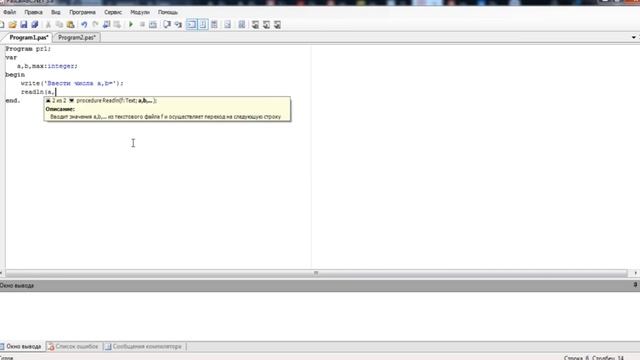Show previous overload with tooltip up arrow
640x360 pixels.
pos(48,100)
